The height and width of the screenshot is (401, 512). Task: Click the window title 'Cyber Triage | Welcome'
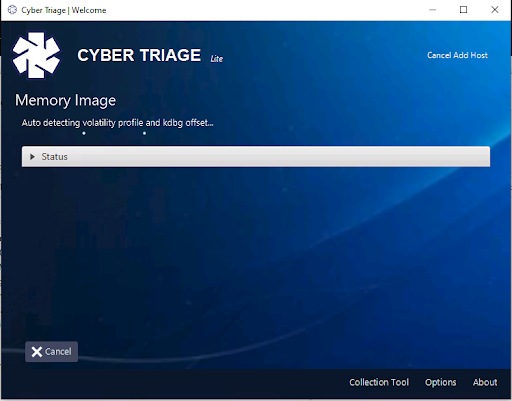click(x=64, y=10)
